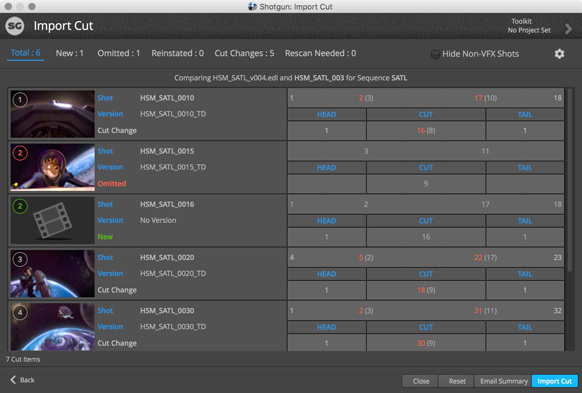
Task: Click the cut value 16 (8) for HSM_SATL_0010
Action: pyautogui.click(x=426, y=130)
